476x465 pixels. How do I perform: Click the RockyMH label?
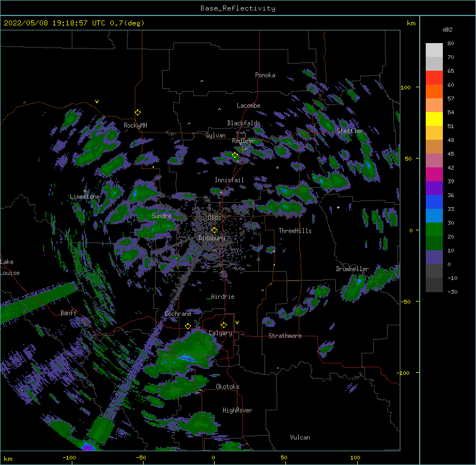[x=135, y=125]
